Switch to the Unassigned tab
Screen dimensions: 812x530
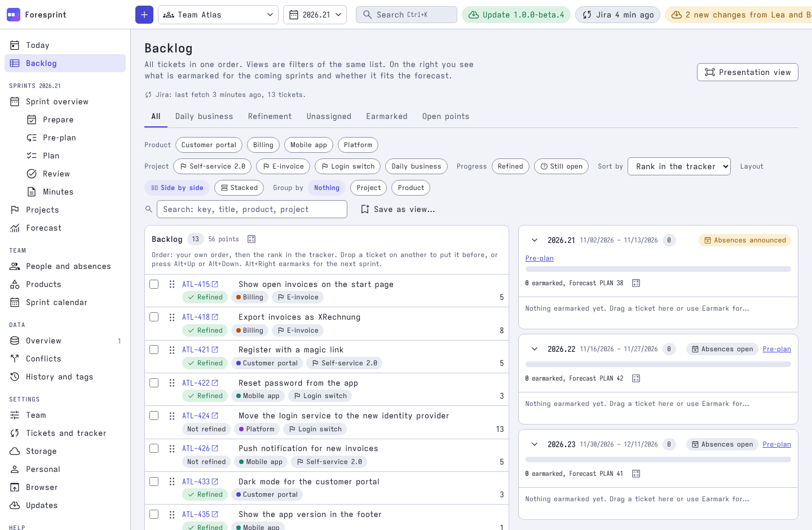(329, 116)
